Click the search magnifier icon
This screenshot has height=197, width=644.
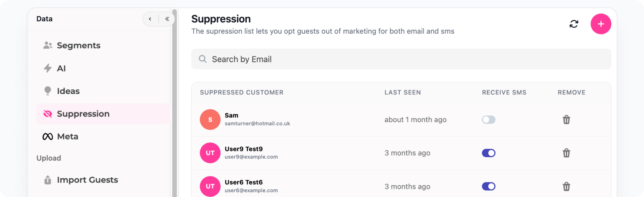(203, 59)
